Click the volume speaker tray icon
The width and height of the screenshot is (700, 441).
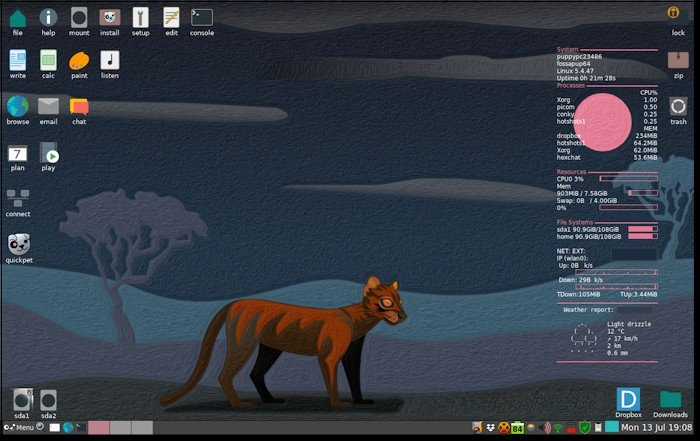pos(544,428)
